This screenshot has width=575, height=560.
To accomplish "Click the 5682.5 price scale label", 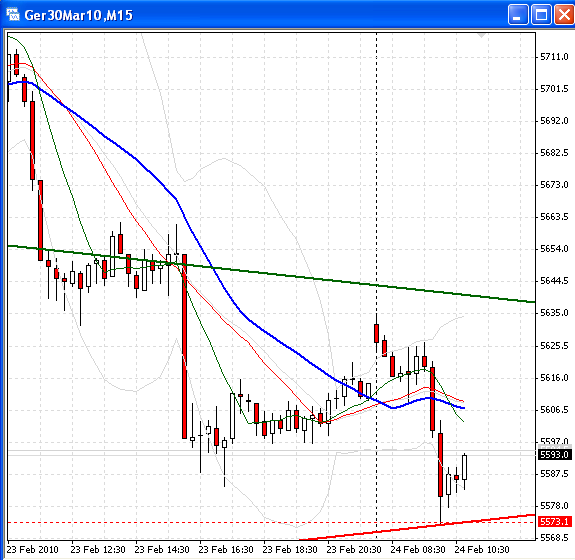I will pyautogui.click(x=554, y=153).
